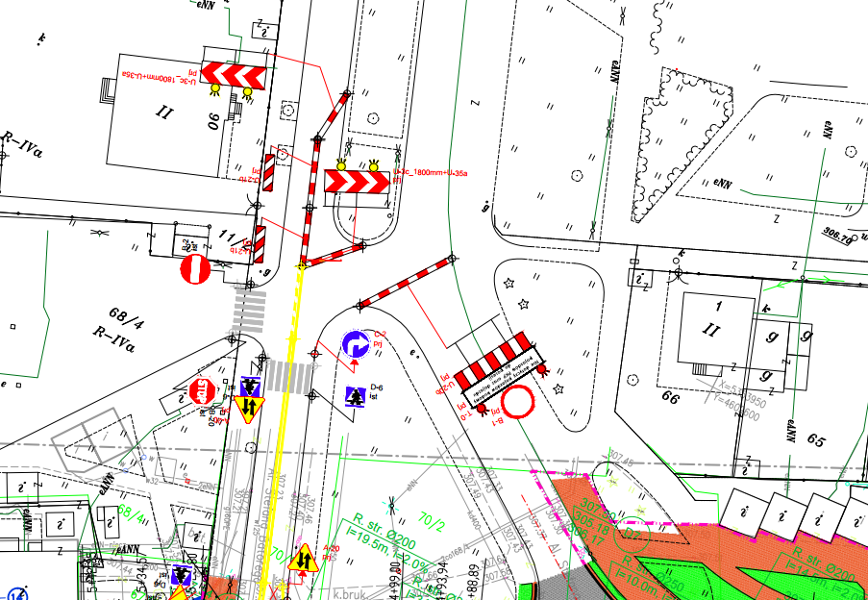Screen dimensions: 868x600
Task: Select the red octagonal STOP sign
Action: point(202,392)
